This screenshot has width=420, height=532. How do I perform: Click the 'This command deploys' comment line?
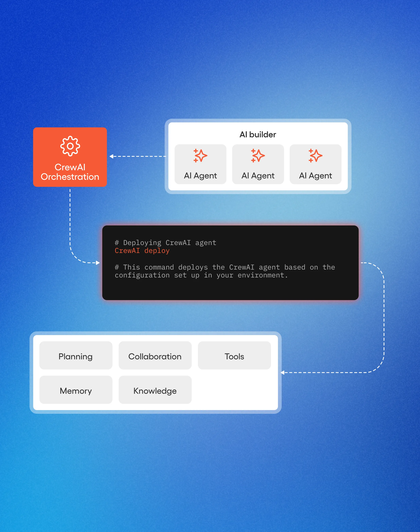[x=224, y=267]
